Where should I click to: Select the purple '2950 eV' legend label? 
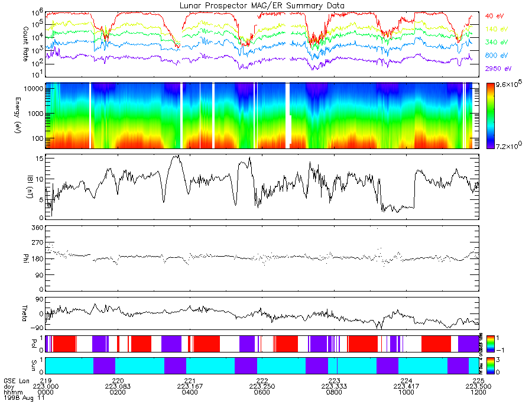(x=498, y=69)
